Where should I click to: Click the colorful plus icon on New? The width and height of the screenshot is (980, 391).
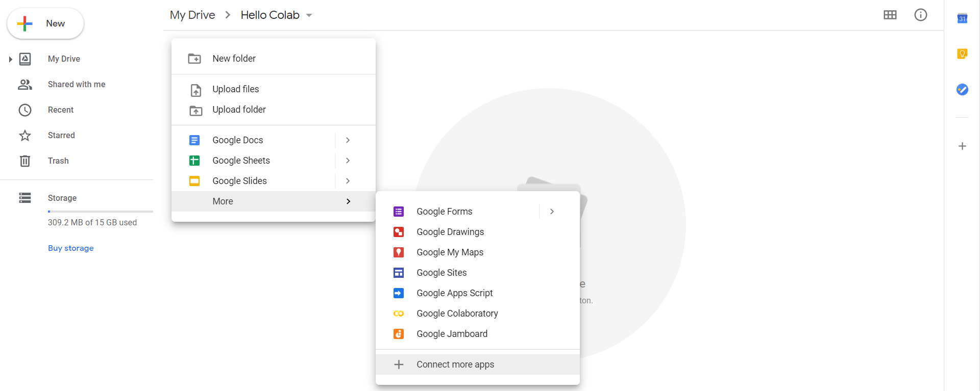pos(24,23)
